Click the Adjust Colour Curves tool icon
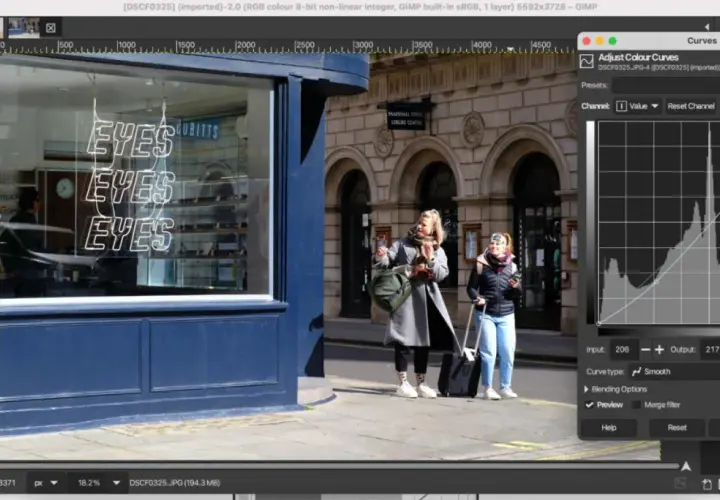Screen dimensions: 720x500 [x=586, y=61]
